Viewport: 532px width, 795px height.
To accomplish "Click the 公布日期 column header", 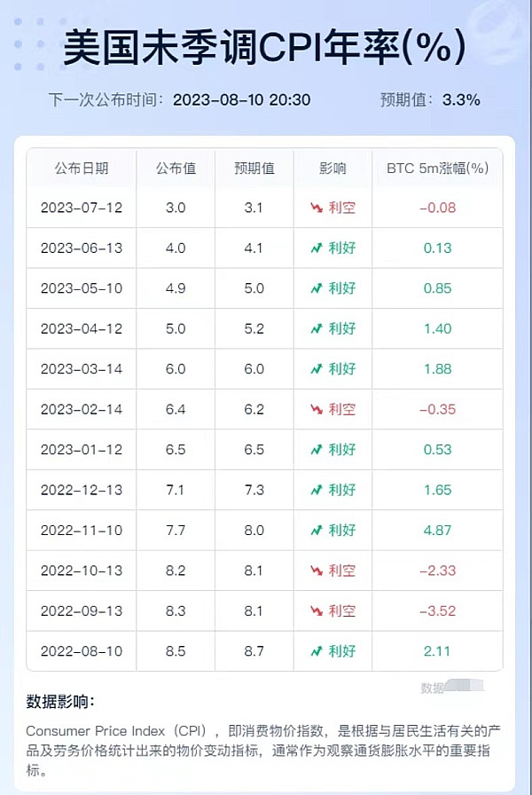I will (82, 169).
